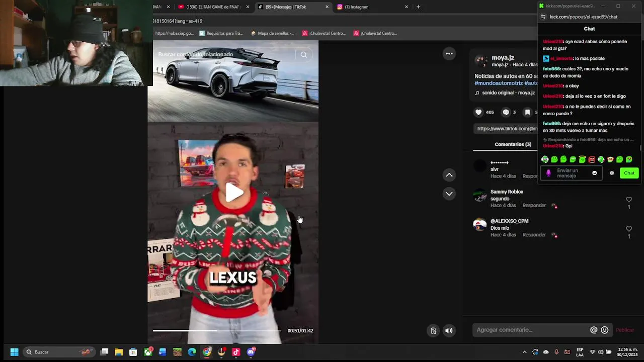The height and width of the screenshot is (362, 644).
Task: Click the Kick popout address bar URL
Action: [583, 17]
